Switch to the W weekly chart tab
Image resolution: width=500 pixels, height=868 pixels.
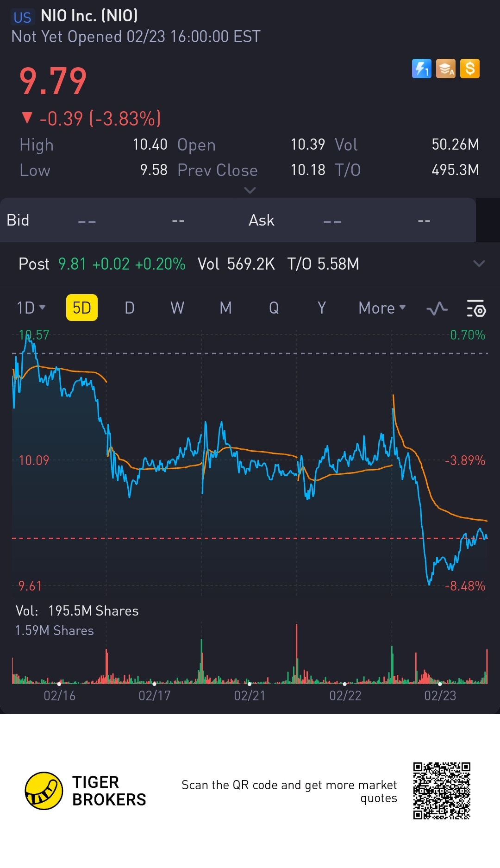pyautogui.click(x=177, y=308)
